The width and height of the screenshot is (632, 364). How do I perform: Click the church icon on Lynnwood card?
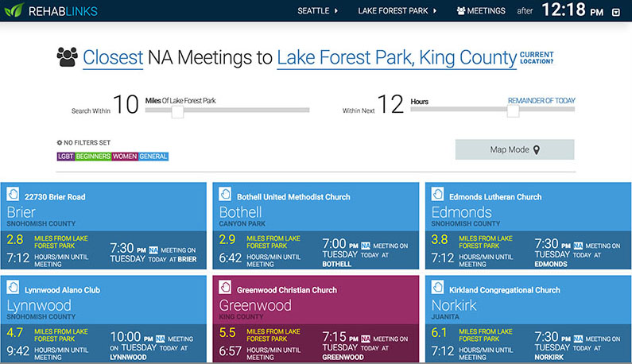[14, 288]
